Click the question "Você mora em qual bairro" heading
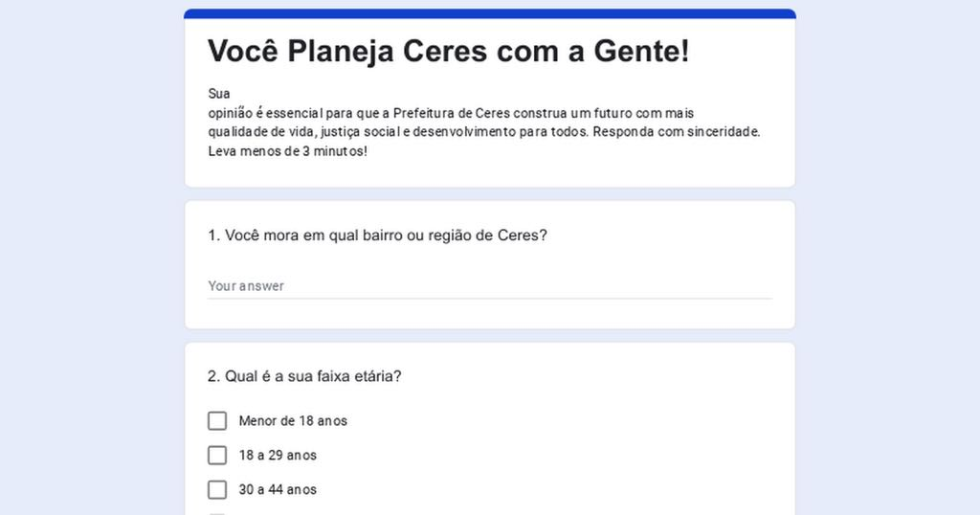The height and width of the screenshot is (515, 980). (377, 235)
